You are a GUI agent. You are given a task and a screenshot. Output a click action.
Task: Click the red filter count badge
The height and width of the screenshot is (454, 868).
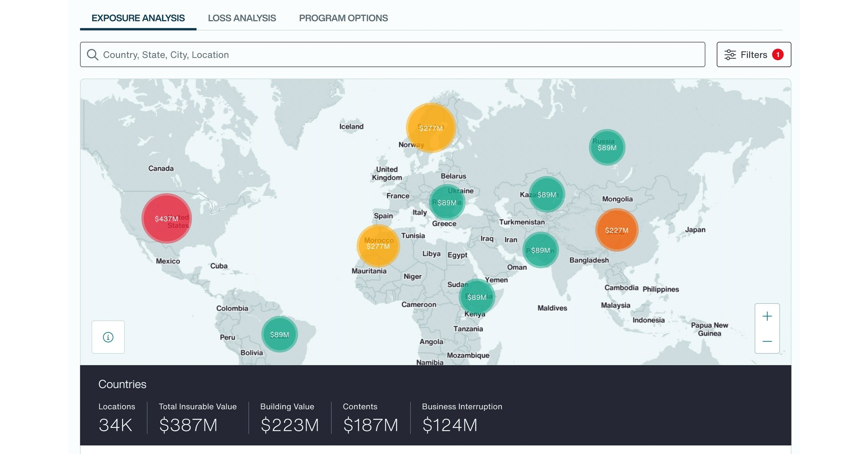778,54
